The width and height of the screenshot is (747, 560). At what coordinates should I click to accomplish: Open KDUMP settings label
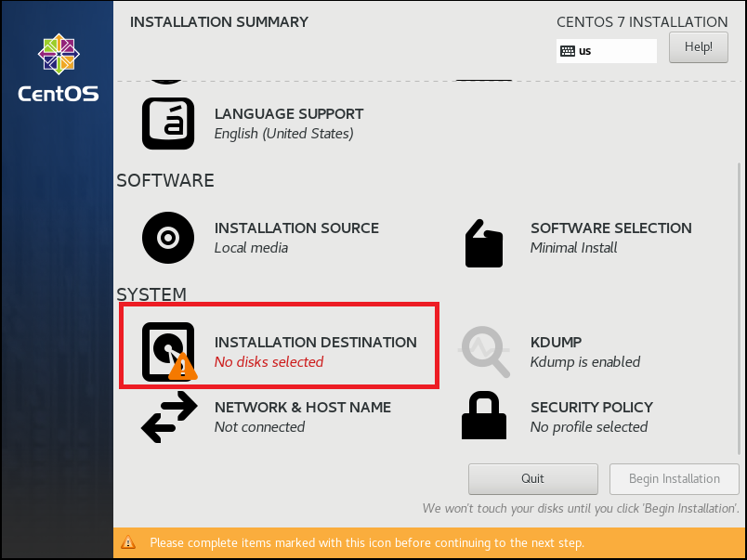[556, 343]
